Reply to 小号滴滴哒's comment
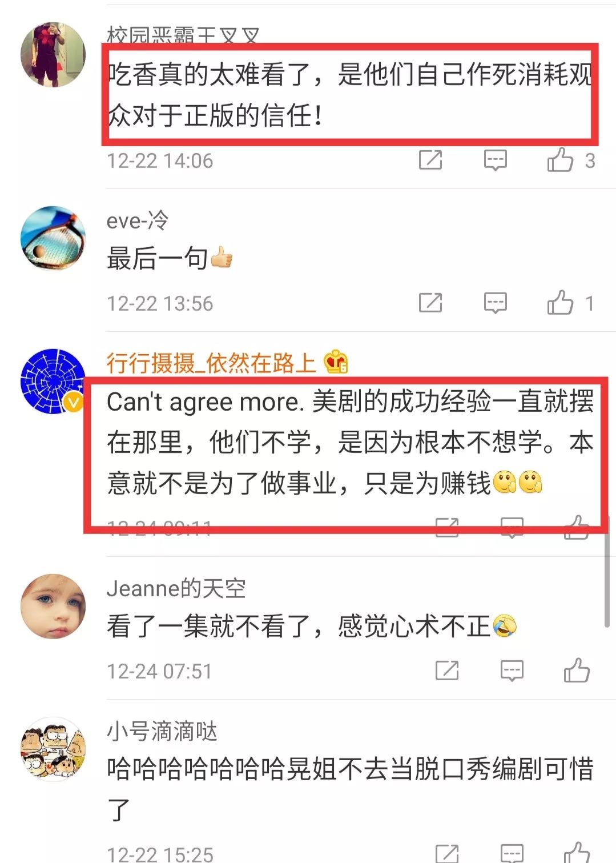Image resolution: width=616 pixels, height=863 pixels. pos(512,853)
